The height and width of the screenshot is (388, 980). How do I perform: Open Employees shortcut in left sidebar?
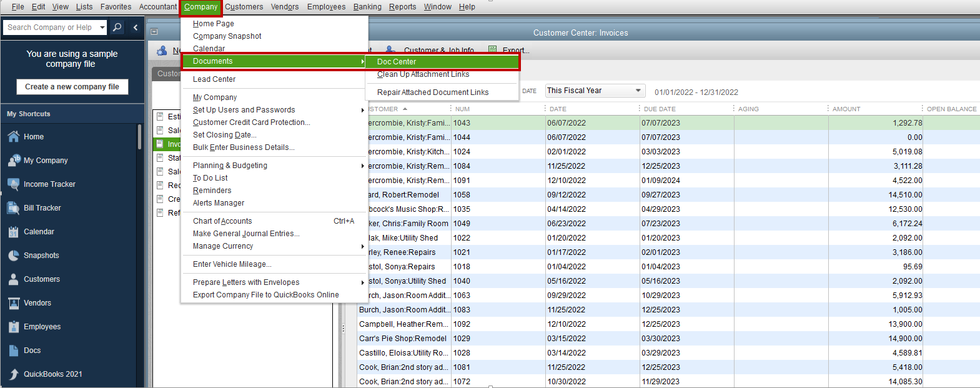pos(42,327)
